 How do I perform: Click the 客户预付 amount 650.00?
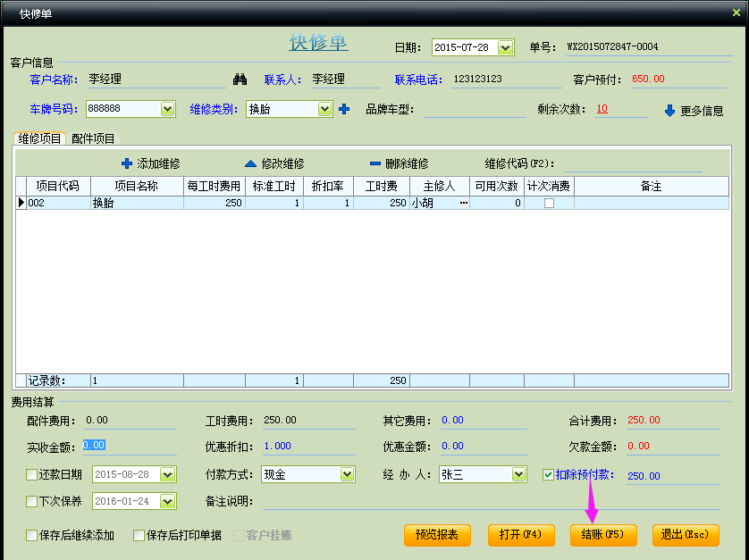click(648, 79)
